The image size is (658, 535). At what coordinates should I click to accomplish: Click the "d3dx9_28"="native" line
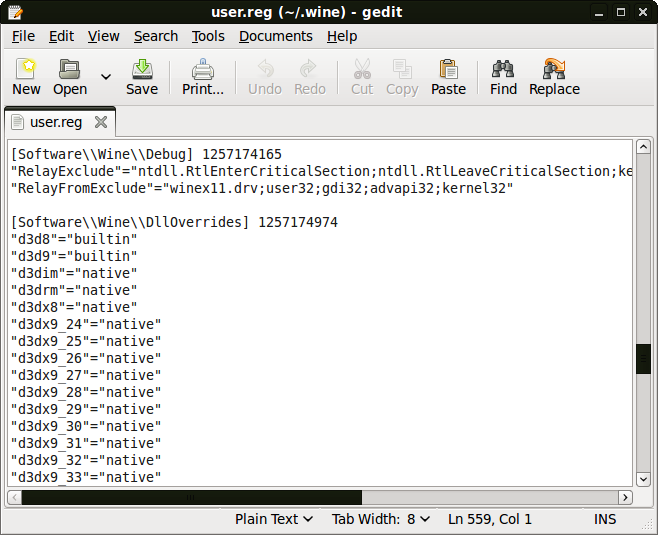coord(86,392)
